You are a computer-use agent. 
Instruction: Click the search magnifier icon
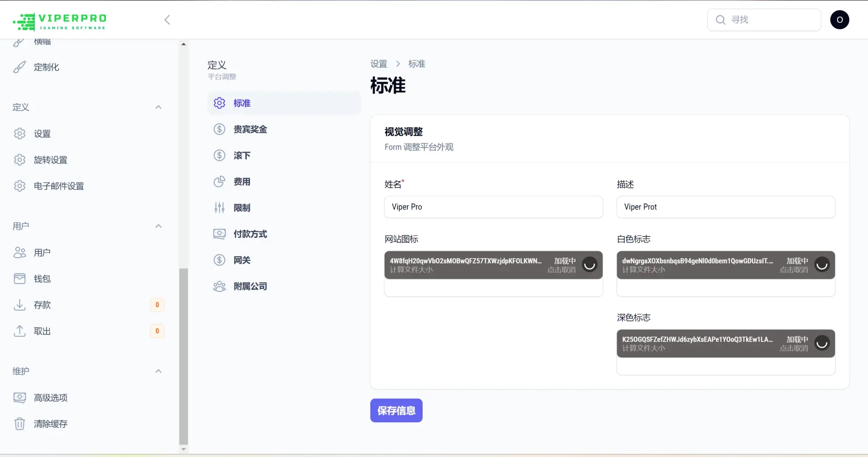720,20
